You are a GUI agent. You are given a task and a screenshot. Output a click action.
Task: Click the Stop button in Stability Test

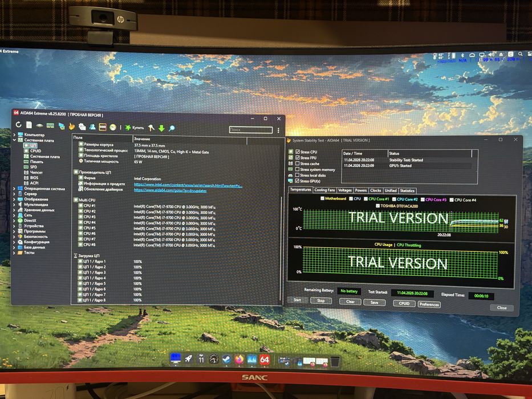[320, 300]
